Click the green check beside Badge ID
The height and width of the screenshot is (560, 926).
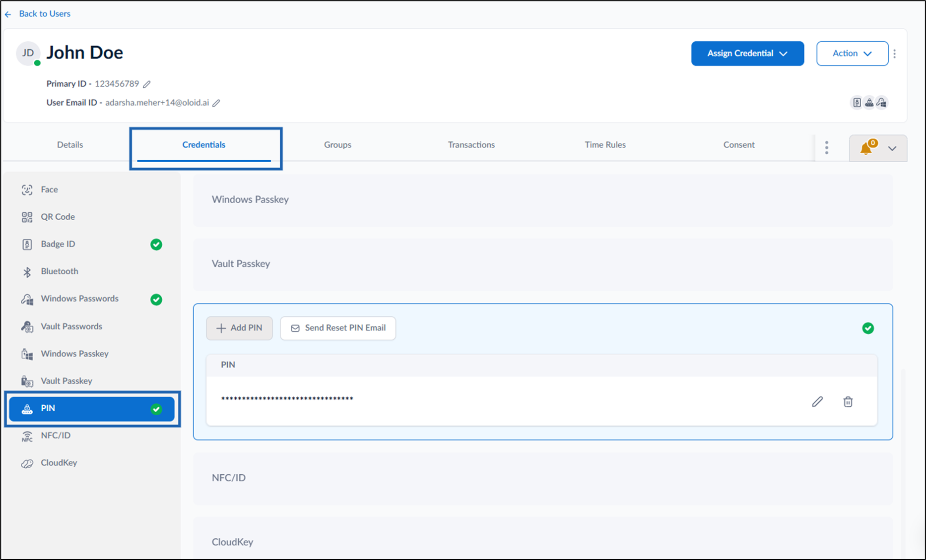156,245
